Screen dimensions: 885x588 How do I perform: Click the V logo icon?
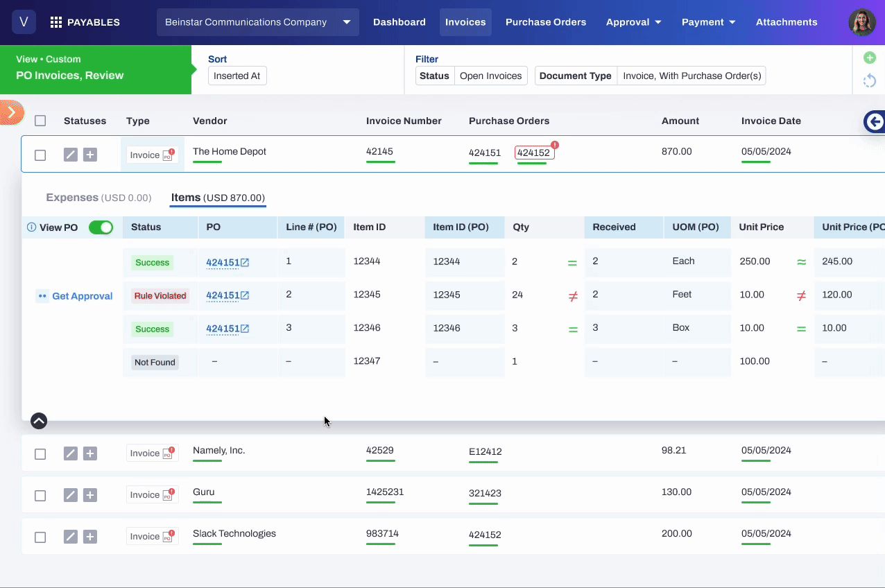pyautogui.click(x=24, y=22)
